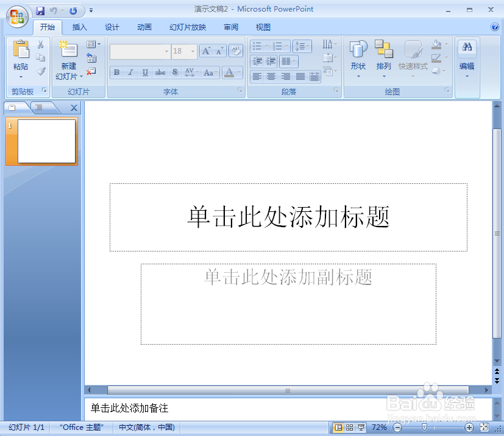Select slide 1 thumbnail
Screen dimensions: 504x436
pyautogui.click(x=42, y=142)
